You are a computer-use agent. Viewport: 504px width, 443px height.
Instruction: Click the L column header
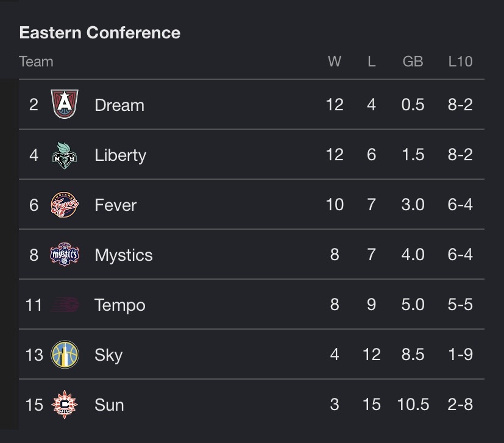point(372,62)
